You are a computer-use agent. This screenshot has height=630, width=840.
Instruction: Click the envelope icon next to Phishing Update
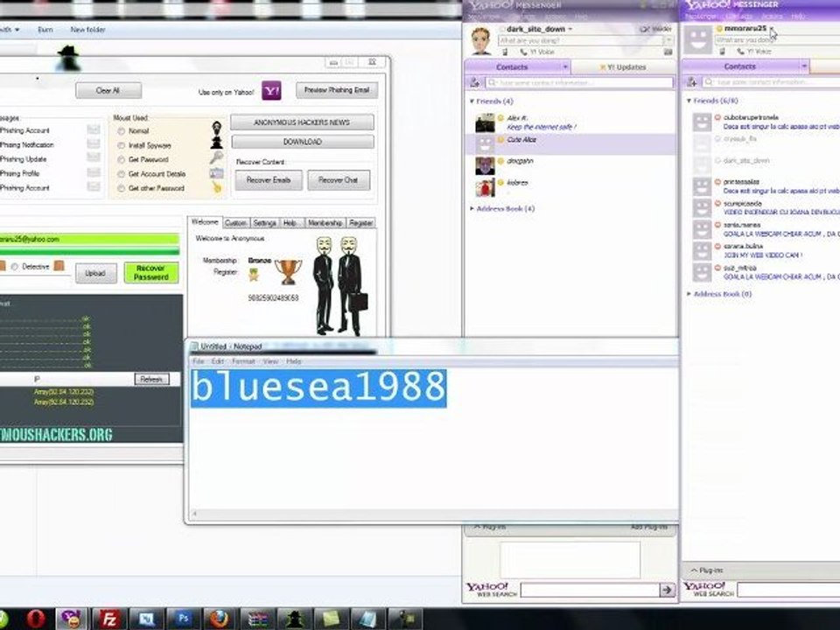point(94,157)
